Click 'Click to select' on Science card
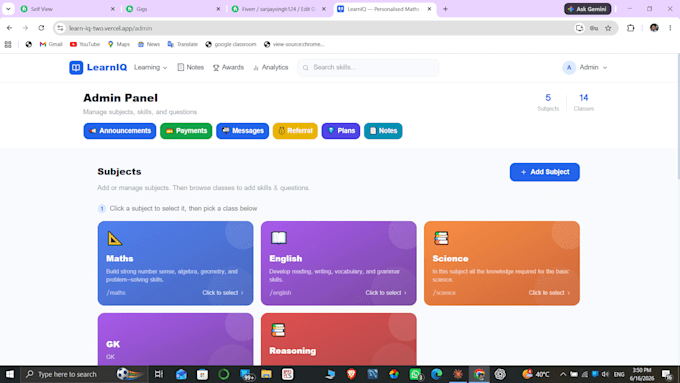Image resolution: width=680 pixels, height=383 pixels. (x=549, y=293)
